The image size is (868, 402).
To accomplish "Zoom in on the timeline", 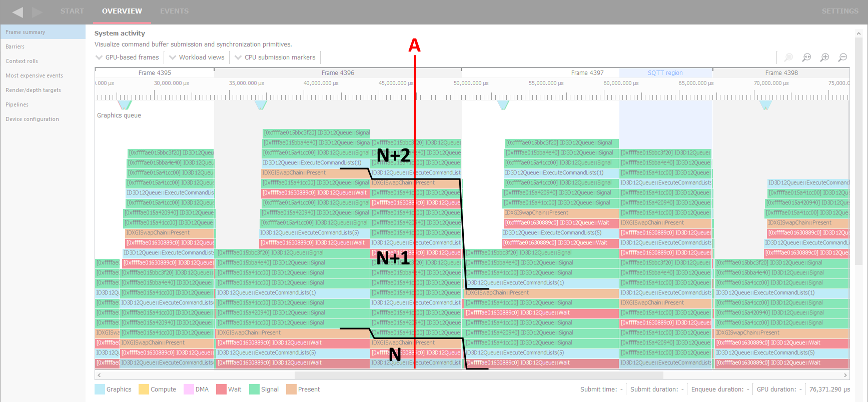I will pyautogui.click(x=824, y=57).
